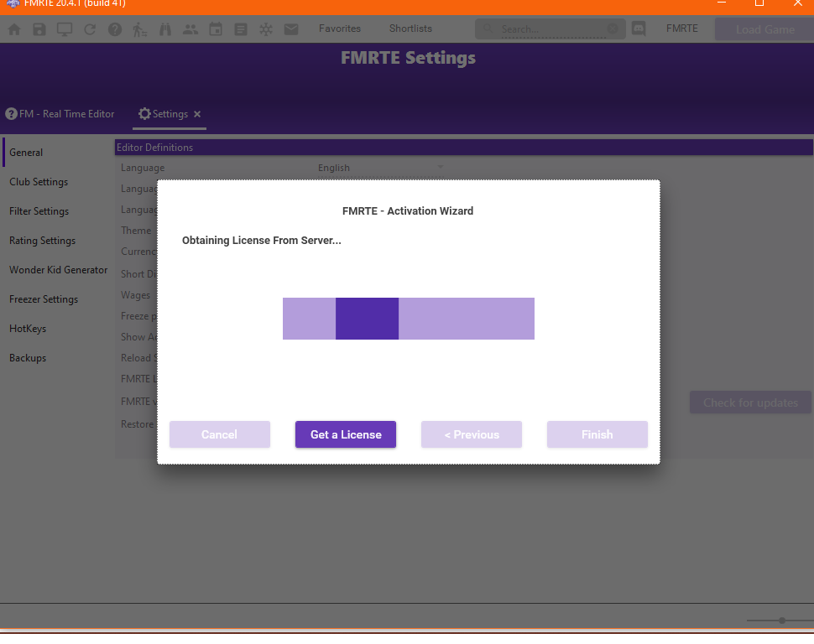
Task: Click the Language setting label
Action: click(143, 168)
